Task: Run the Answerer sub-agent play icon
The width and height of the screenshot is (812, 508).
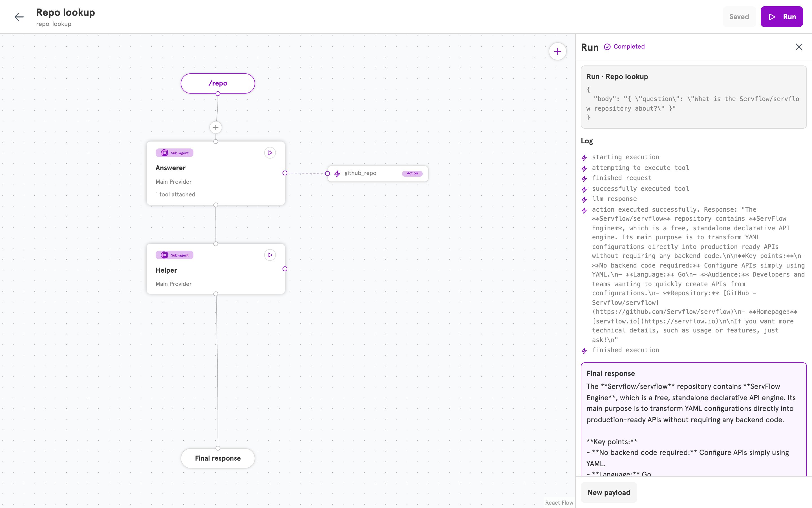Action: click(270, 153)
